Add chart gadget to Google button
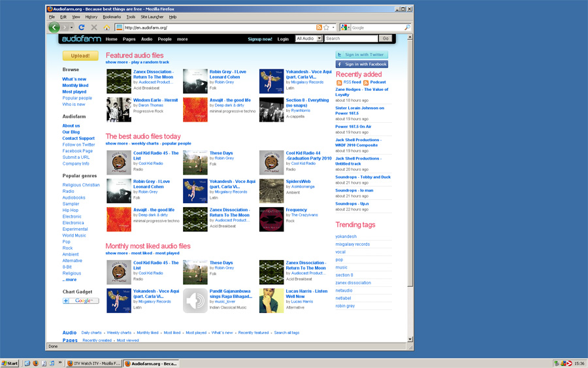 click(80, 301)
